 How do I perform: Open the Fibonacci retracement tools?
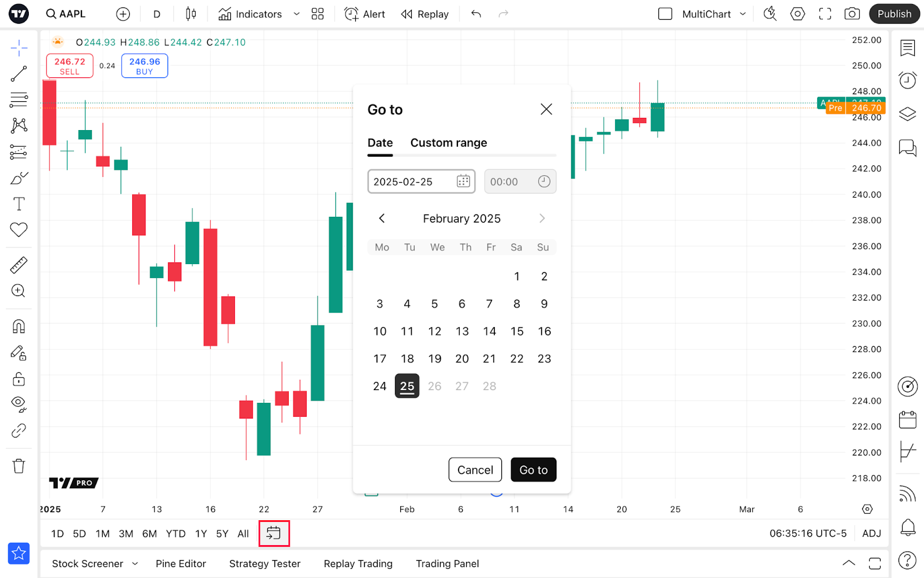coord(18,99)
